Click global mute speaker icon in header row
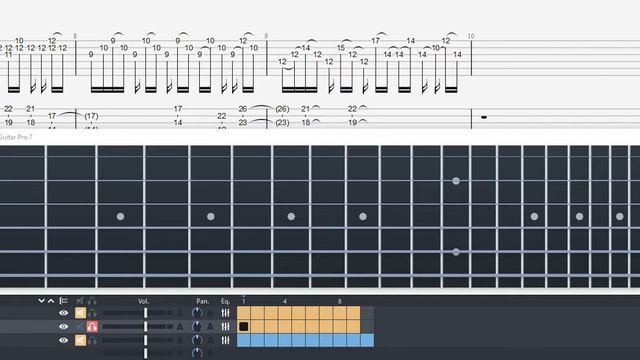Screen dimensions: 640x360 [80, 301]
